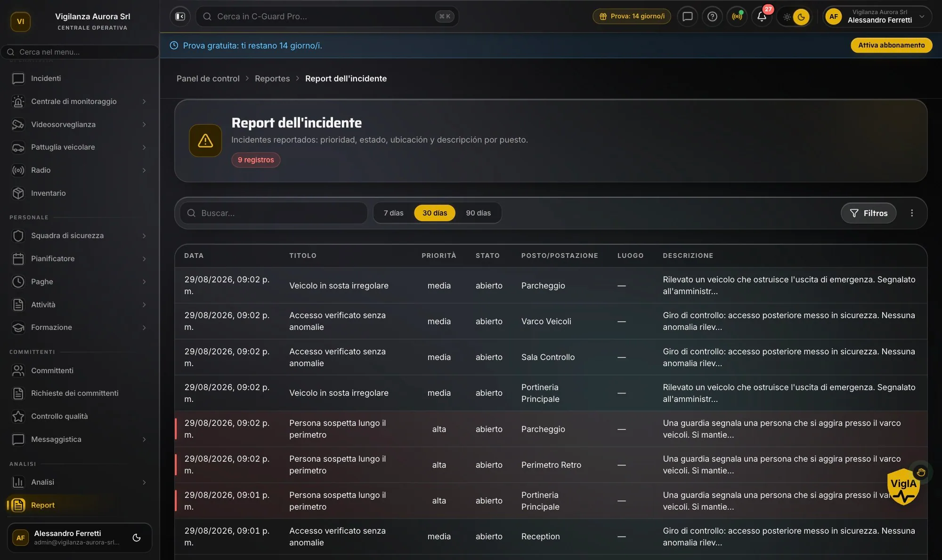Expand the Messaggistica submenu chevron
This screenshot has height=560, width=942.
coord(144,440)
